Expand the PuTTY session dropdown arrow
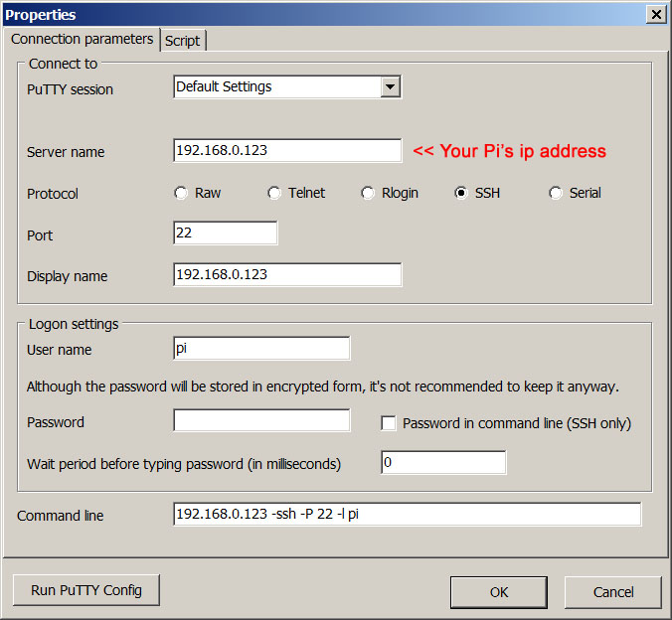This screenshot has width=672, height=620. point(390,87)
